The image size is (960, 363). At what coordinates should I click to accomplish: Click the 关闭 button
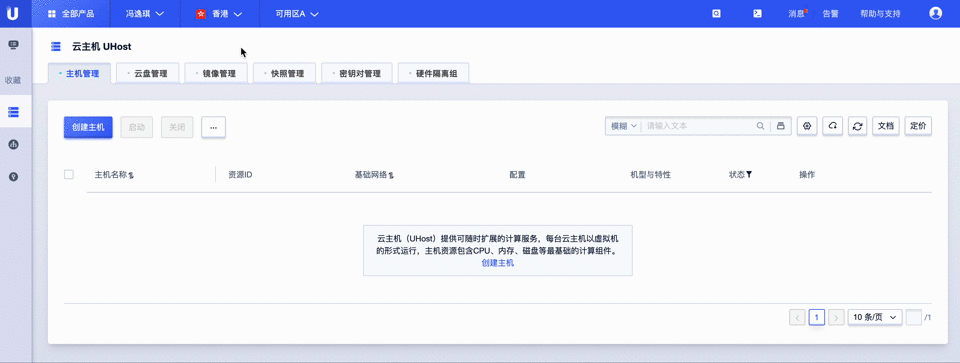pyautogui.click(x=177, y=127)
